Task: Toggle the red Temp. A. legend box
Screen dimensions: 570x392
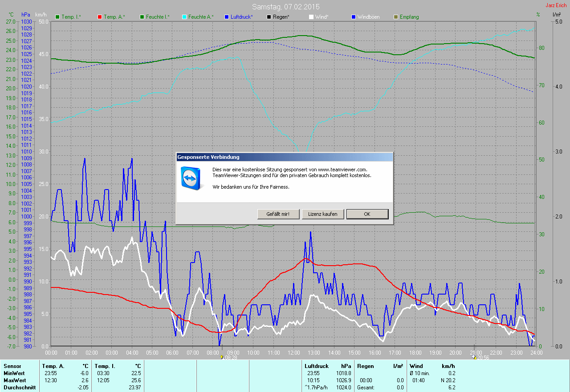Action: (99, 17)
